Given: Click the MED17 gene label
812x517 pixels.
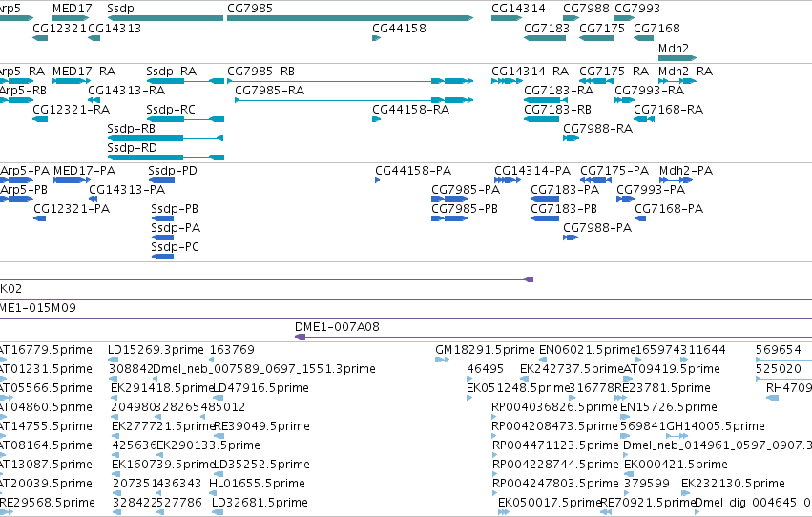Looking at the screenshot, I should (72, 9).
